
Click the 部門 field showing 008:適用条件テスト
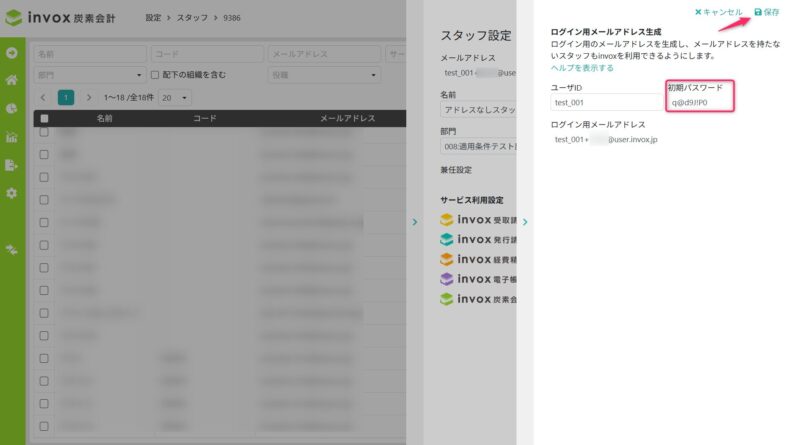tap(478, 146)
